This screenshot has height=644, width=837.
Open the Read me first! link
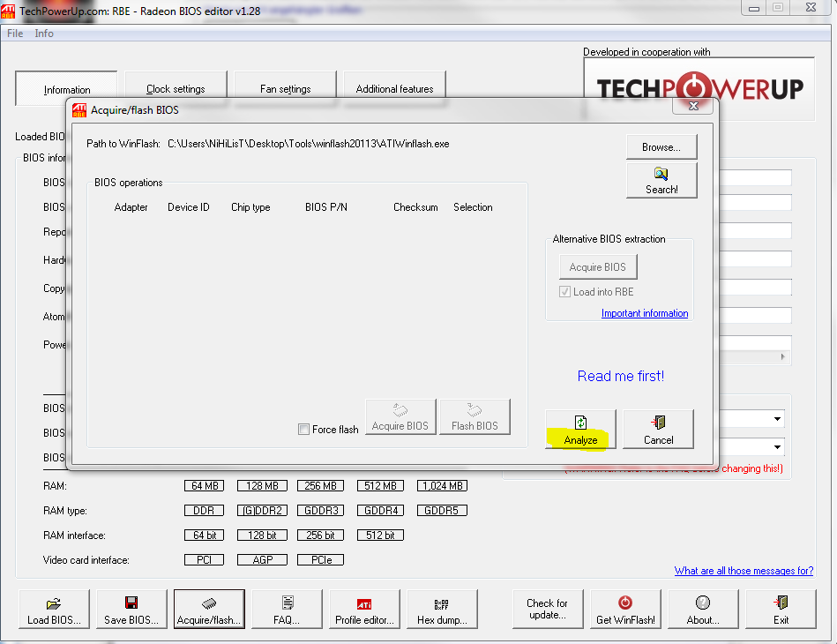pyautogui.click(x=621, y=376)
